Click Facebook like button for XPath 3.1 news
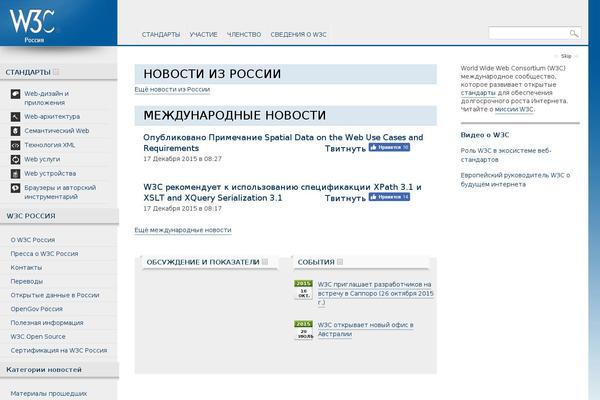Screen dimensions: 600x400 click(389, 197)
